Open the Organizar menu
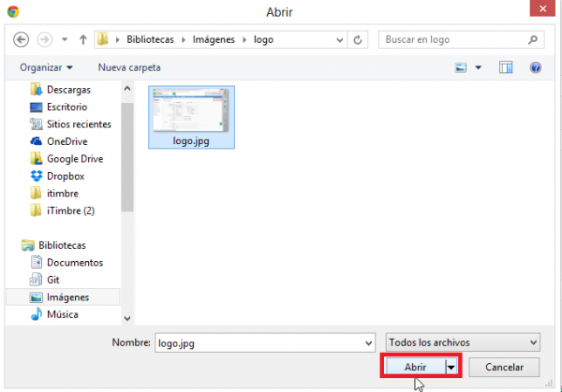562x392 pixels. point(46,67)
